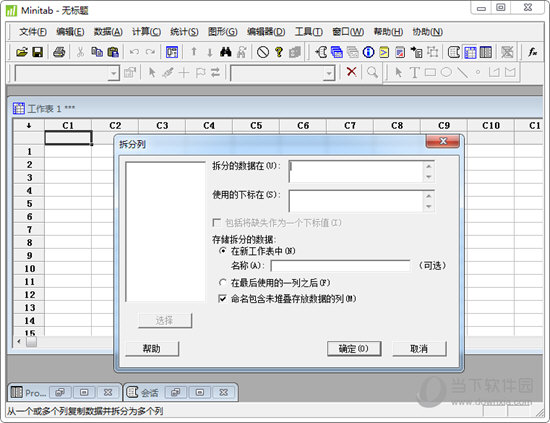The image size is (550, 423).
Task: Click the zoom magnifier icon
Action: click(x=372, y=73)
